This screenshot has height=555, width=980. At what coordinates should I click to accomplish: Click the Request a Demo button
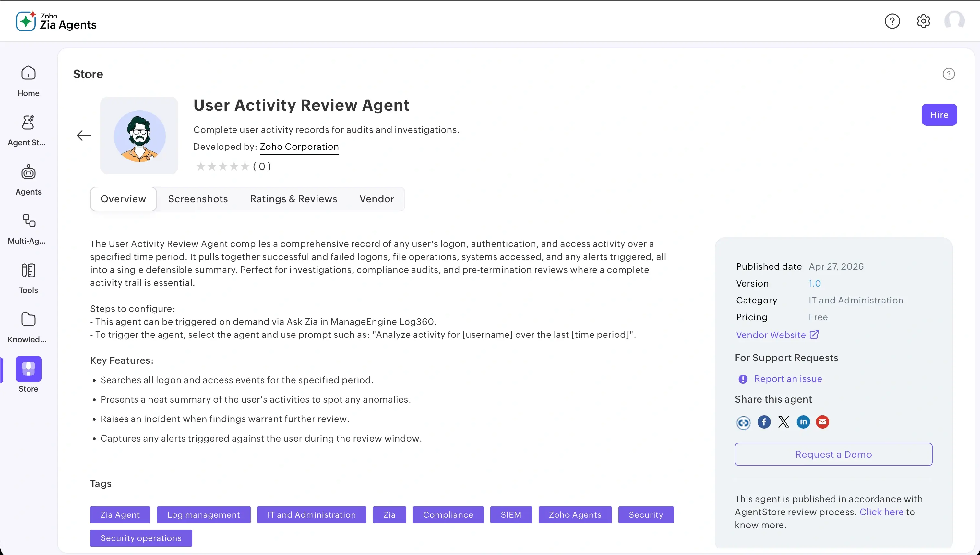[x=833, y=455]
